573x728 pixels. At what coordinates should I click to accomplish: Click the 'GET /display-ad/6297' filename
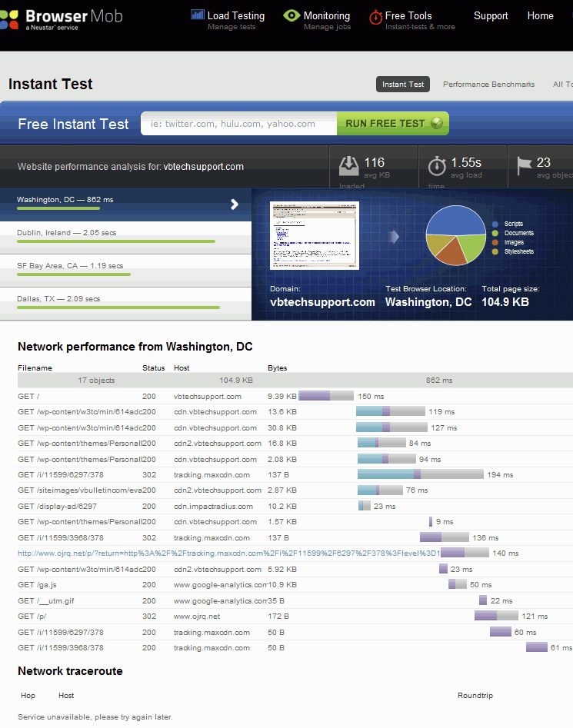click(x=57, y=507)
